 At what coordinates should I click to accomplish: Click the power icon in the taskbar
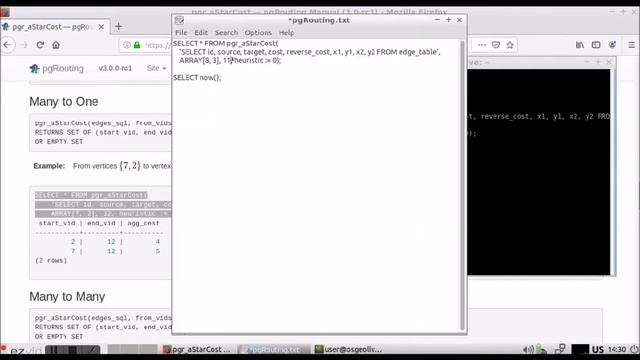pos(634,349)
